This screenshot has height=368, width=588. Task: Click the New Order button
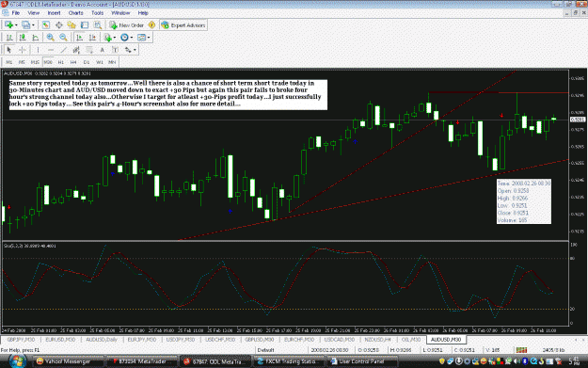(127, 25)
